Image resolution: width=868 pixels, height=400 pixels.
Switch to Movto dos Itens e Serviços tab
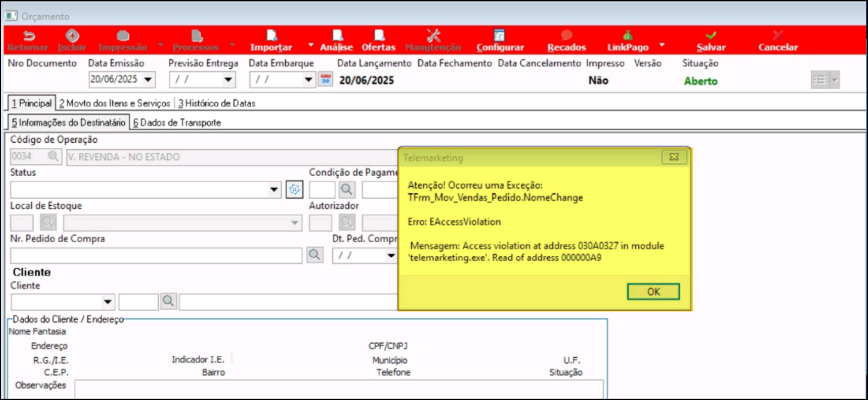point(115,103)
